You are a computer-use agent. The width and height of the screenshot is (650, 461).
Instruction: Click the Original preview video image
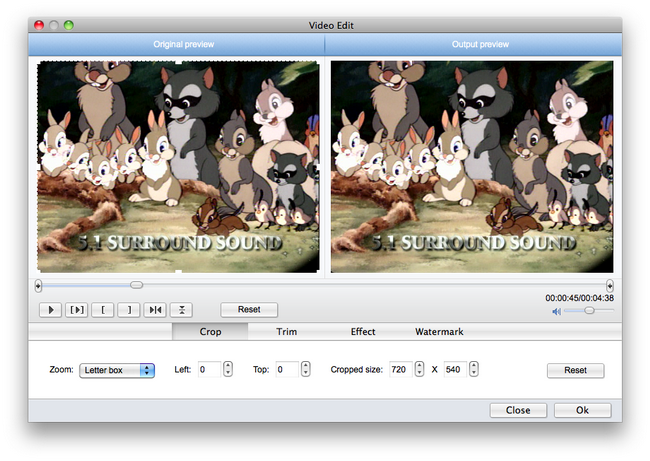pos(178,167)
